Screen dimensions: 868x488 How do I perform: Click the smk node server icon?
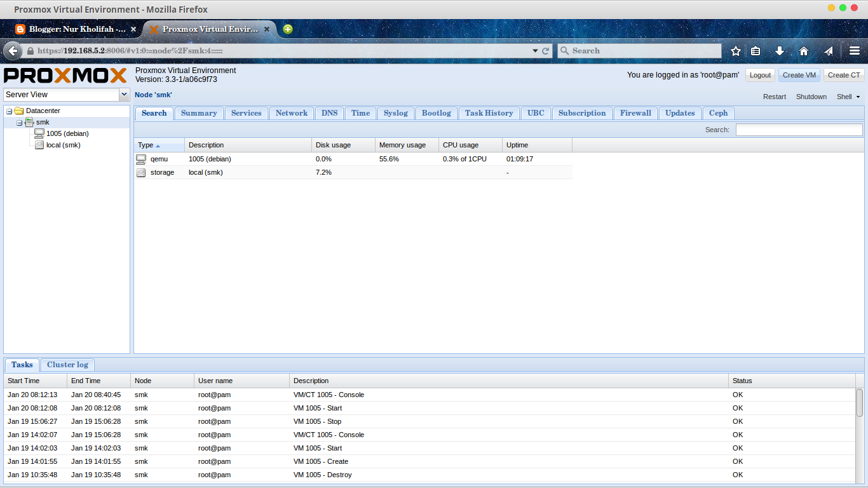(29, 122)
